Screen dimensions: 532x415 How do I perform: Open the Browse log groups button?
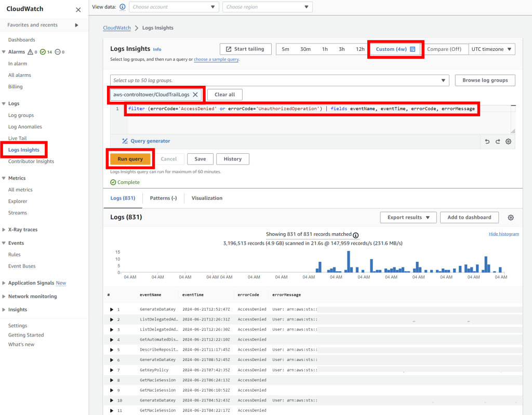coord(485,80)
